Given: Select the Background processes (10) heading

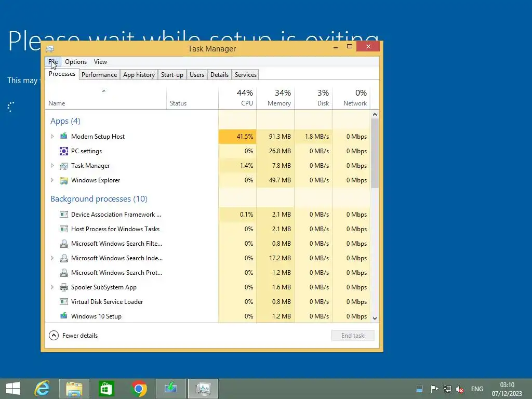Looking at the screenshot, I should click(99, 199).
